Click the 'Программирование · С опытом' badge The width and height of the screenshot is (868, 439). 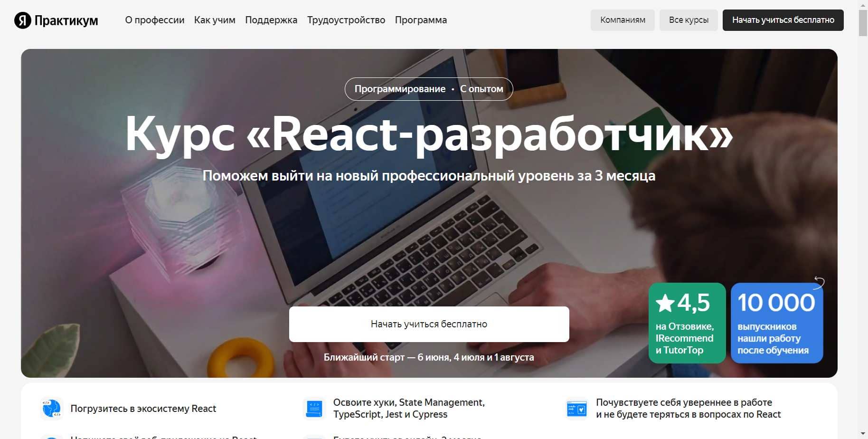pos(429,88)
